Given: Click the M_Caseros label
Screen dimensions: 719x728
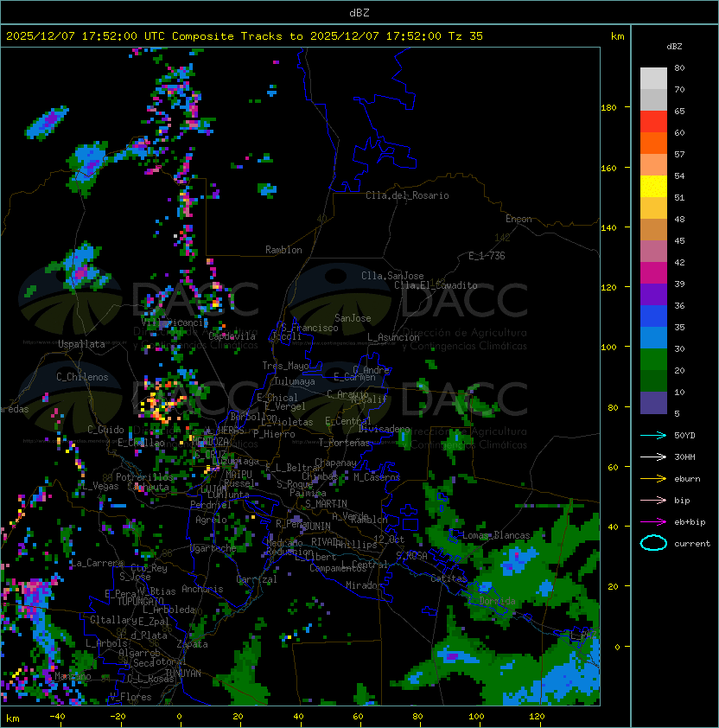Looking at the screenshot, I should 377,477.
